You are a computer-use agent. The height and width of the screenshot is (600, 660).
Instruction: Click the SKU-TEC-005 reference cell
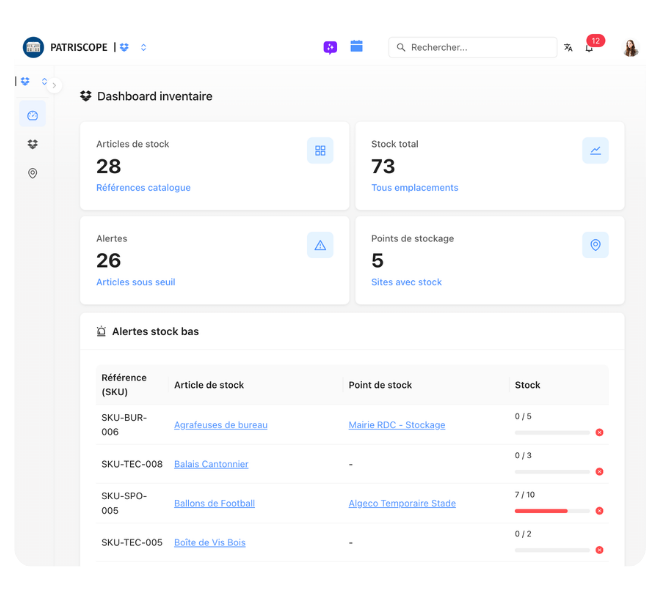coord(132,542)
